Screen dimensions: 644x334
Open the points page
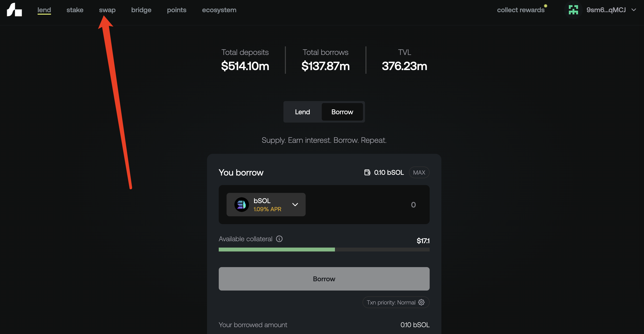[177, 10]
